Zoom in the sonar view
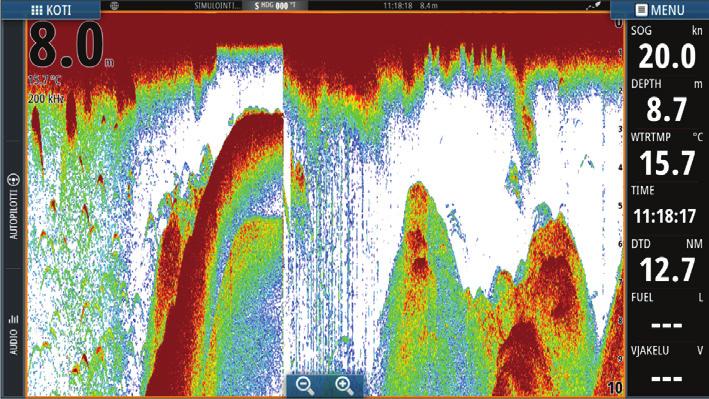The width and height of the screenshot is (709, 399). (x=344, y=385)
